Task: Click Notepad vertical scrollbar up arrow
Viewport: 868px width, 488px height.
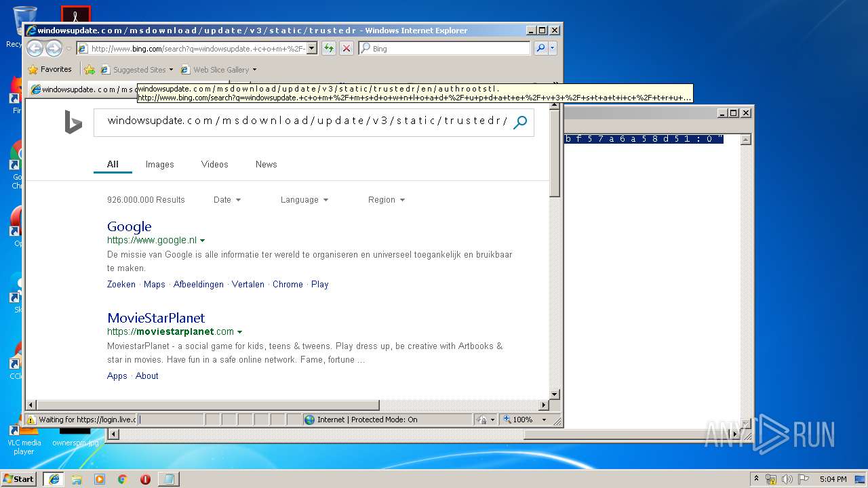Action: click(746, 140)
